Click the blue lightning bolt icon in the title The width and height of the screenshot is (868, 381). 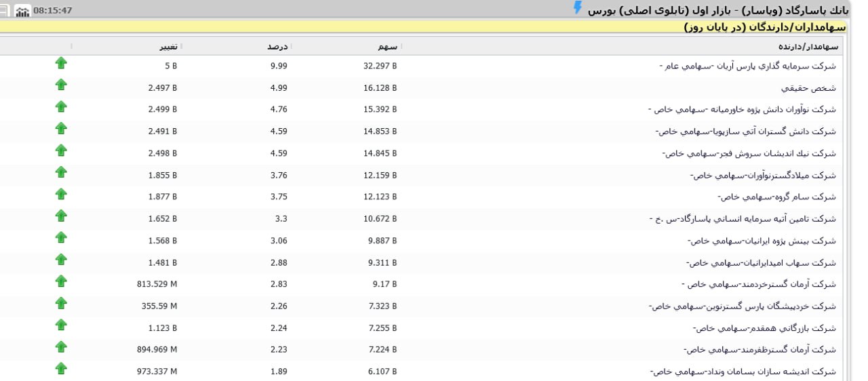[578, 8]
